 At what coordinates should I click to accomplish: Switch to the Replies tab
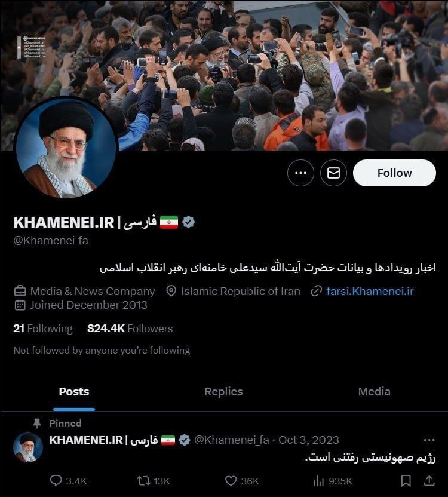[223, 391]
